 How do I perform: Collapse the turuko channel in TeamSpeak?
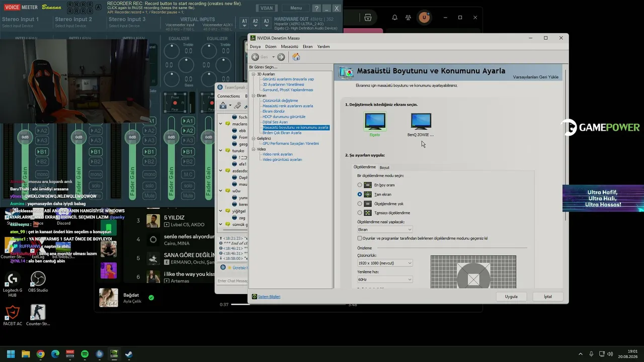[x=221, y=150]
